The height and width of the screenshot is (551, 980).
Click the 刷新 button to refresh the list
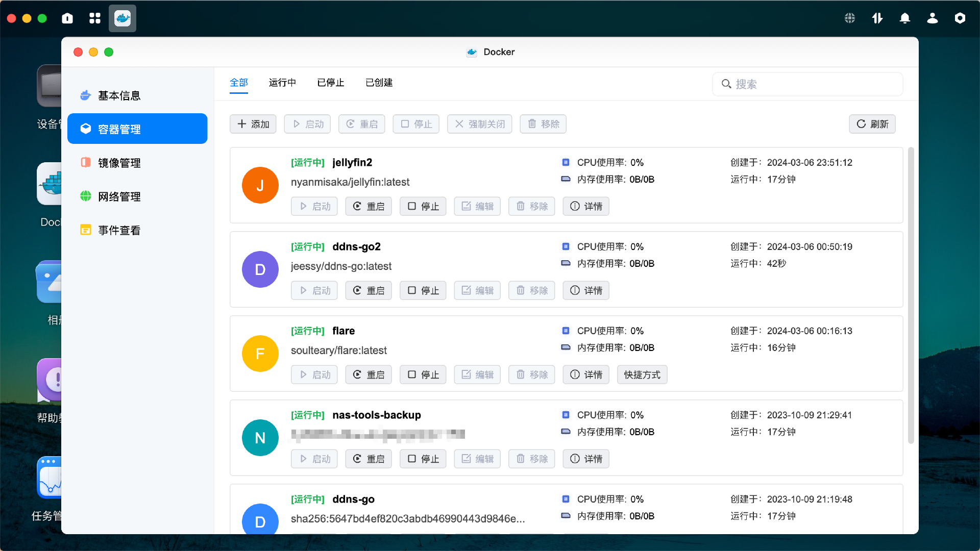[872, 124]
